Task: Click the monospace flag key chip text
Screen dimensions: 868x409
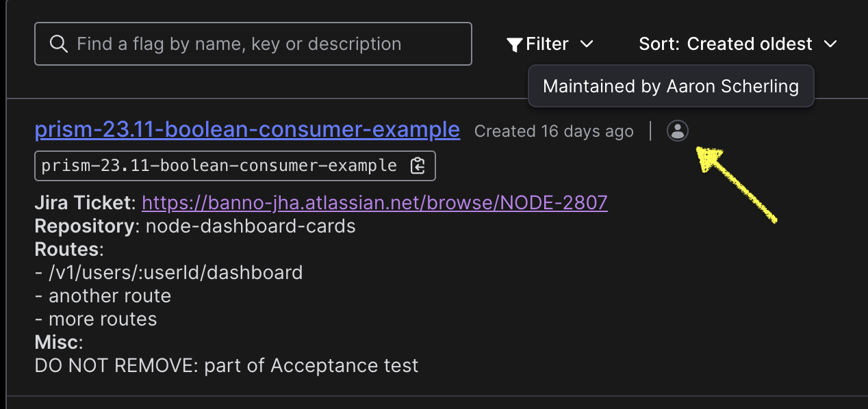Action: (219, 166)
